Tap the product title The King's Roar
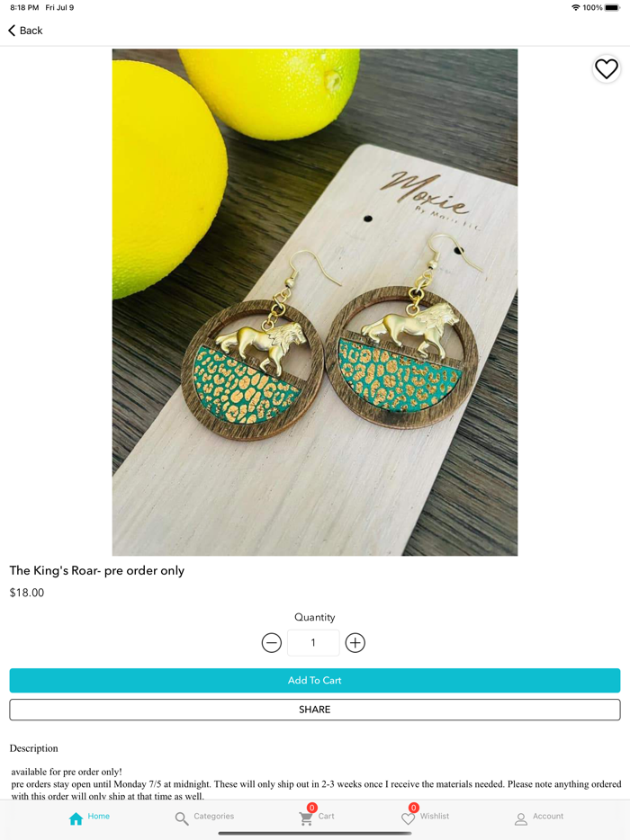 (x=97, y=570)
